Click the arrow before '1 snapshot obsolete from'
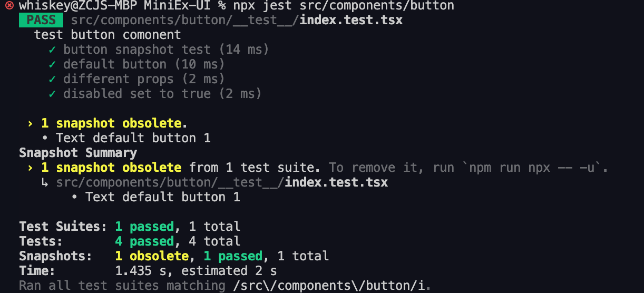 click(30, 168)
